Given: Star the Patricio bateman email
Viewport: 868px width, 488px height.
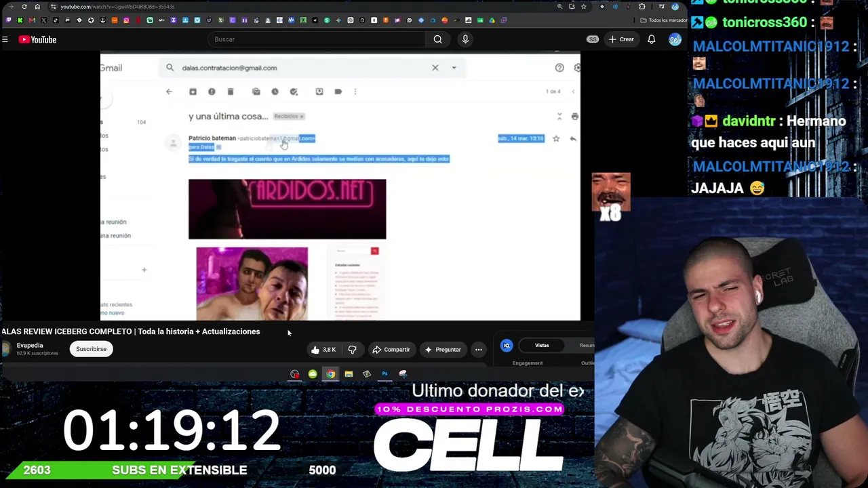Looking at the screenshot, I should click(556, 138).
